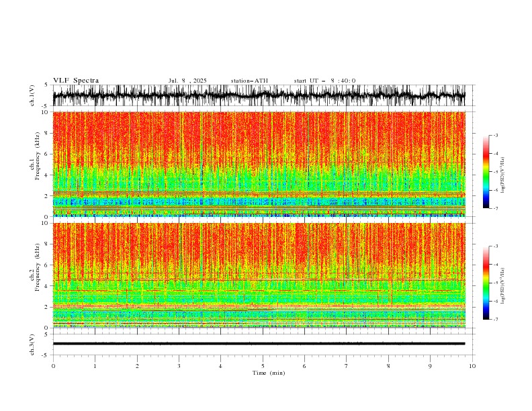Viewport: 532px width, 411px height.
Task: Click inside the ch.2 spectrogram panel
Action: tap(259, 275)
